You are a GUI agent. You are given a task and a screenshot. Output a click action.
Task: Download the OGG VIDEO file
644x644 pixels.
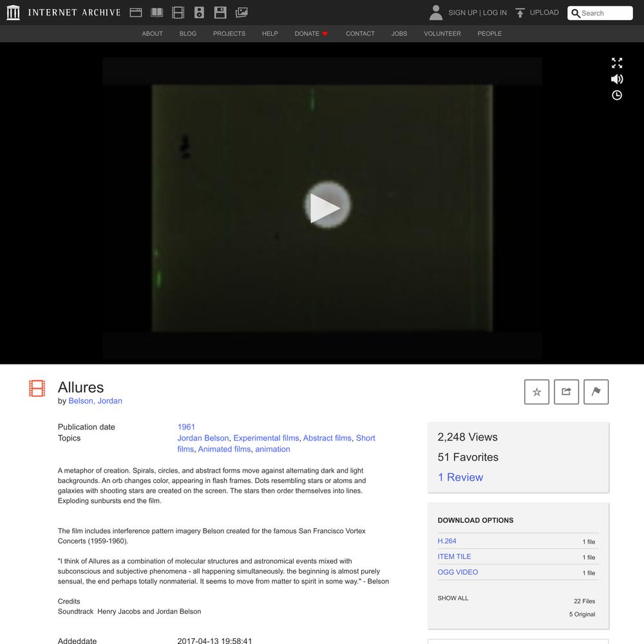click(457, 573)
